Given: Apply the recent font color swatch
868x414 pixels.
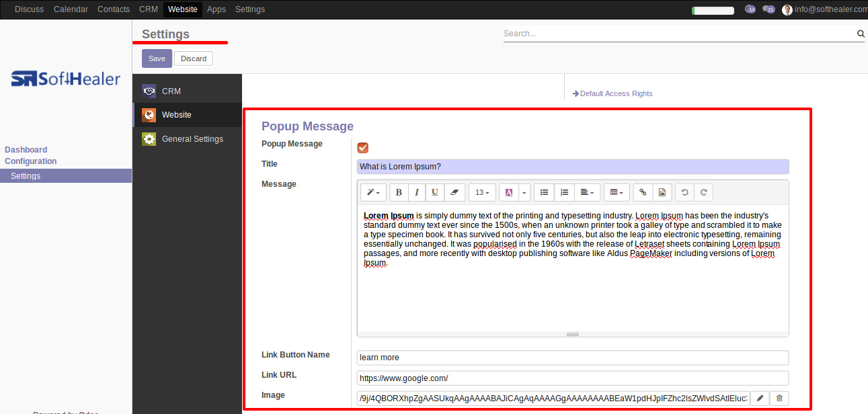Looking at the screenshot, I should pyautogui.click(x=509, y=192).
